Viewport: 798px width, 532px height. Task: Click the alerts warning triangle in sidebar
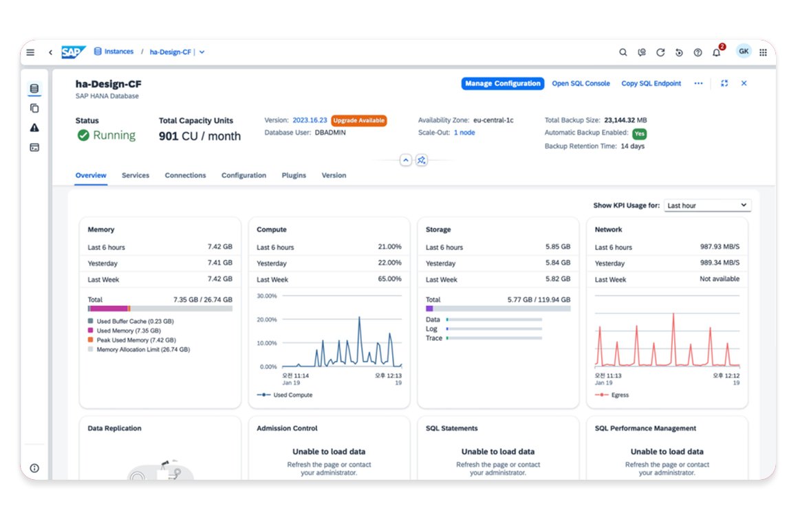coord(34,128)
